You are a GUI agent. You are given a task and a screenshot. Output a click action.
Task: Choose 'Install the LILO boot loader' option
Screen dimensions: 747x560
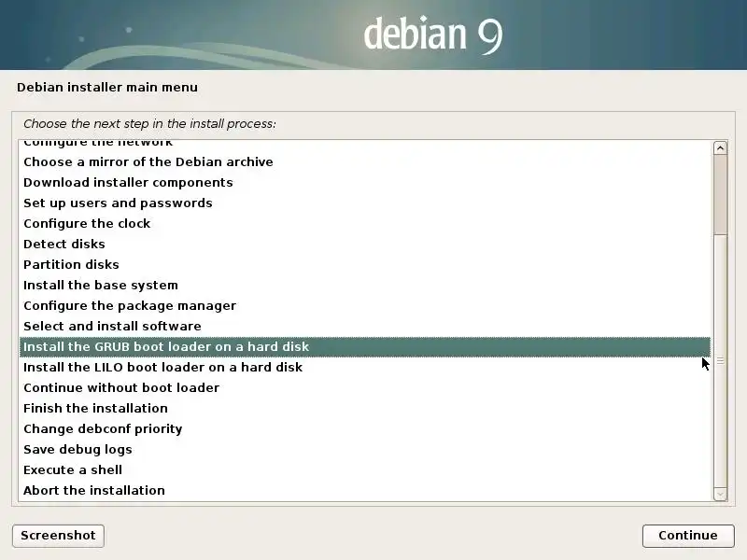365,367
